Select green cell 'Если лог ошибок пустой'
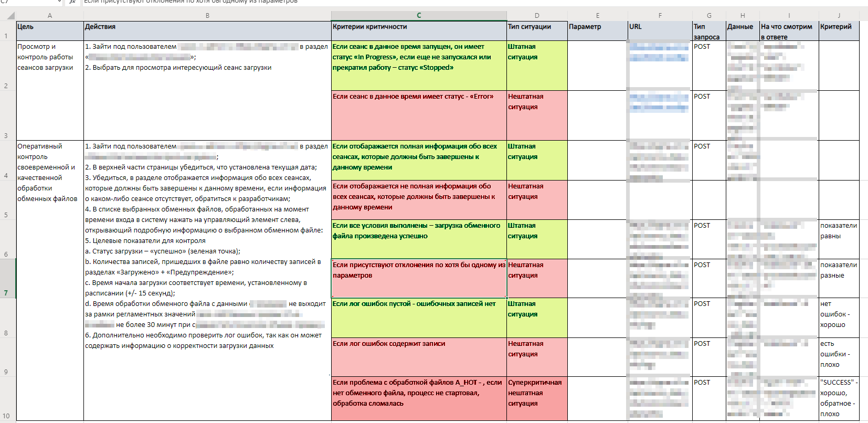 [419, 318]
